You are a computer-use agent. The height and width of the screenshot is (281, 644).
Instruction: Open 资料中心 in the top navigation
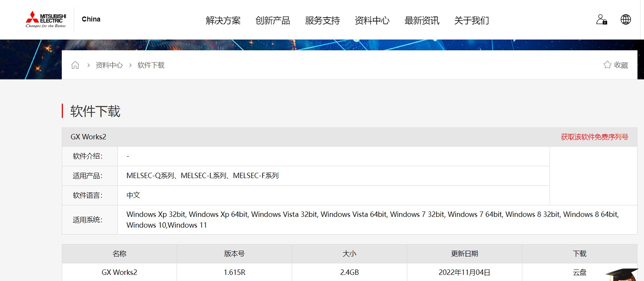point(372,20)
